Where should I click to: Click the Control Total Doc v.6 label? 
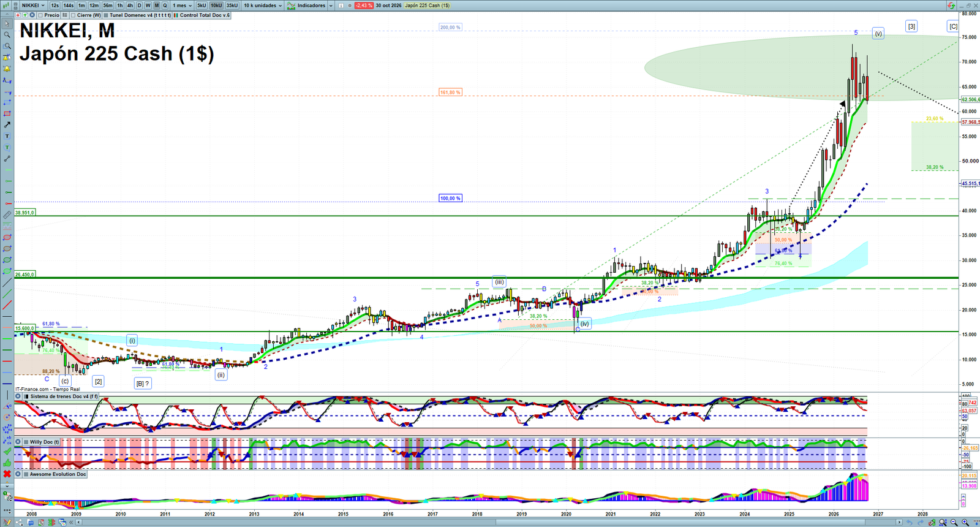[205, 15]
